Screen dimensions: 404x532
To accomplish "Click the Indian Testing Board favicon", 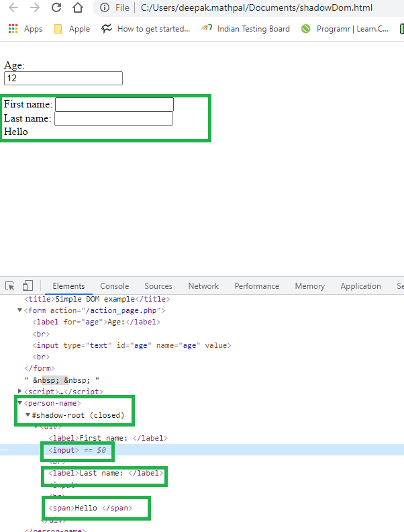I will (x=207, y=28).
